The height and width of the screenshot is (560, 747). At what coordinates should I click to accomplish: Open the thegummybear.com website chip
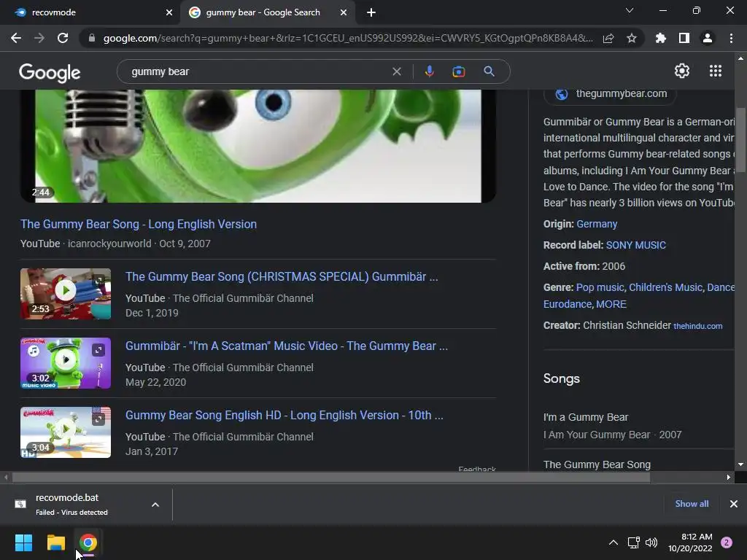click(x=611, y=94)
